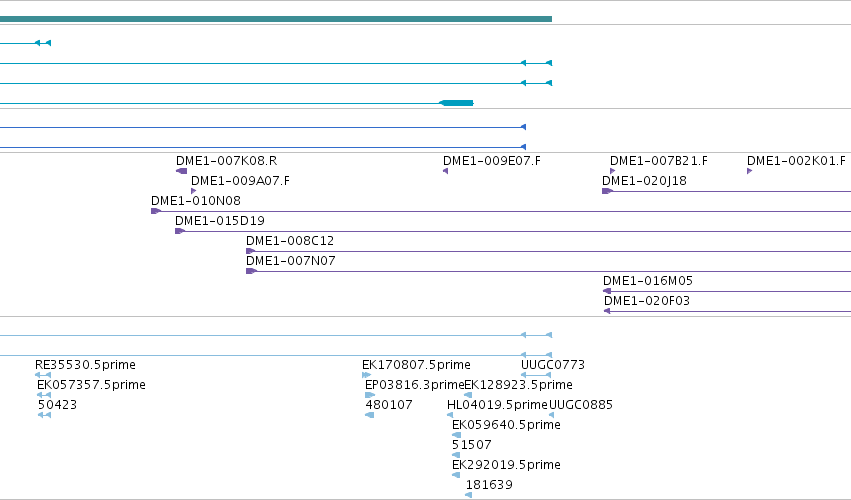Select the EK170807.5prime EST arrow

pyautogui.click(x=367, y=375)
